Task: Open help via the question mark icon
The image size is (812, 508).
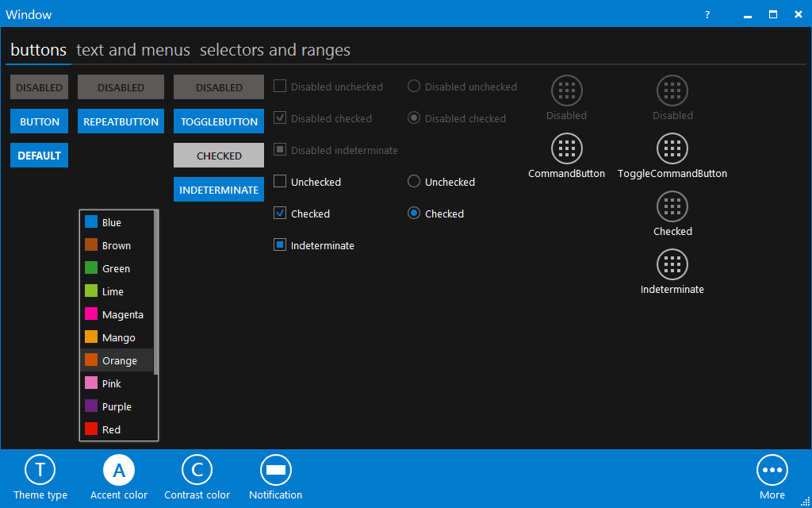Action: [x=707, y=14]
